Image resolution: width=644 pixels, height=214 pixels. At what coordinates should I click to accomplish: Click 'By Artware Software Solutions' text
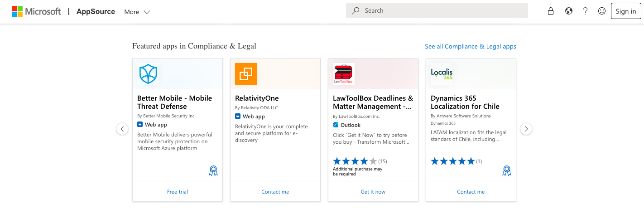point(461,116)
